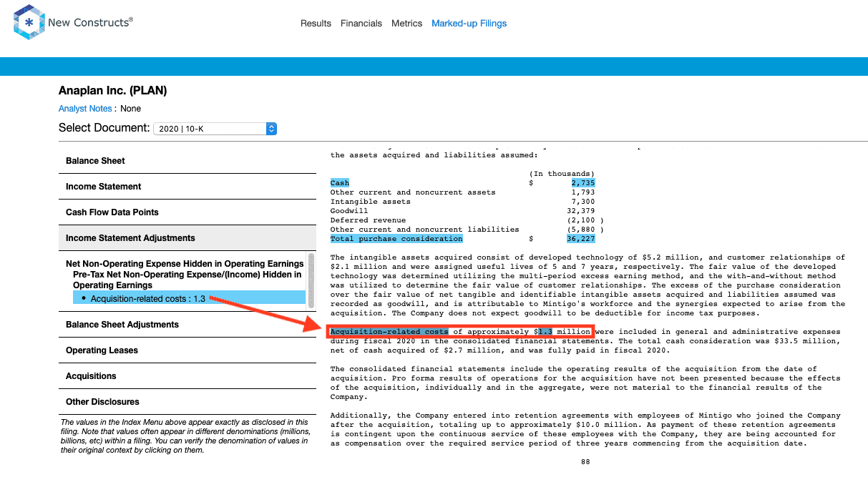This screenshot has height=477, width=868.
Task: Click highlighted 'Total purchase consideration' label
Action: click(396, 239)
